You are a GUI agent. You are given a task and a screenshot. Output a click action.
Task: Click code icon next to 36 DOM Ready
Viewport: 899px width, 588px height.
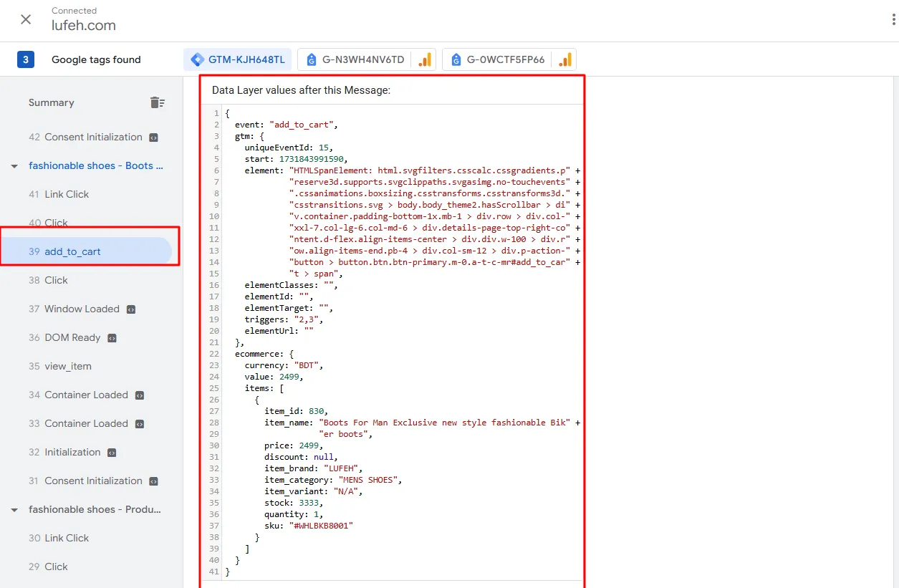[112, 338]
